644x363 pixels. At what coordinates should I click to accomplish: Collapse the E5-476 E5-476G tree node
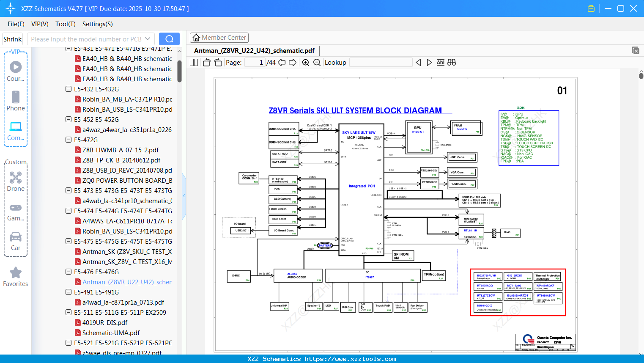pyautogui.click(x=69, y=272)
